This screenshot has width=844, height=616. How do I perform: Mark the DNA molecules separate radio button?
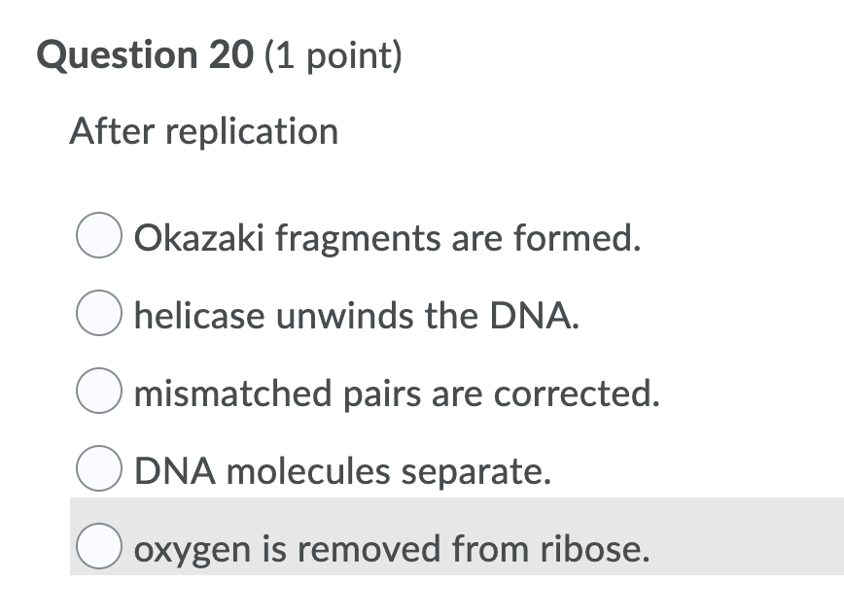coord(99,471)
